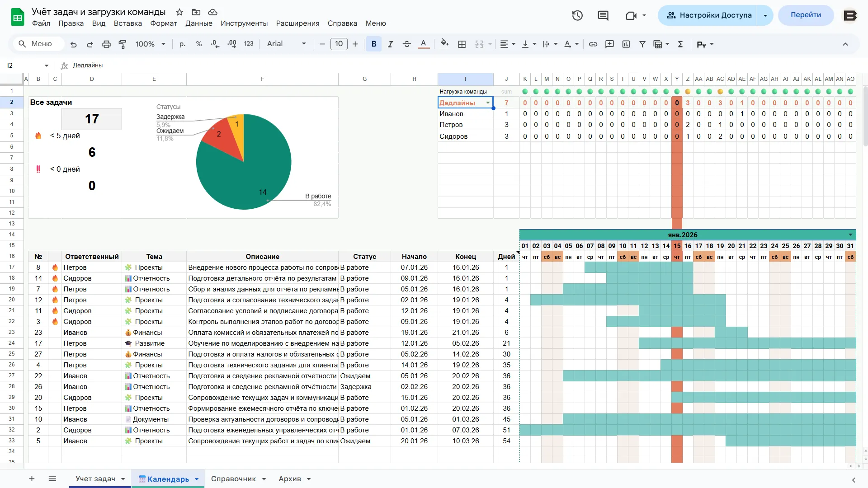Toggle bold formatting
The height and width of the screenshot is (488, 868).
coord(374,44)
